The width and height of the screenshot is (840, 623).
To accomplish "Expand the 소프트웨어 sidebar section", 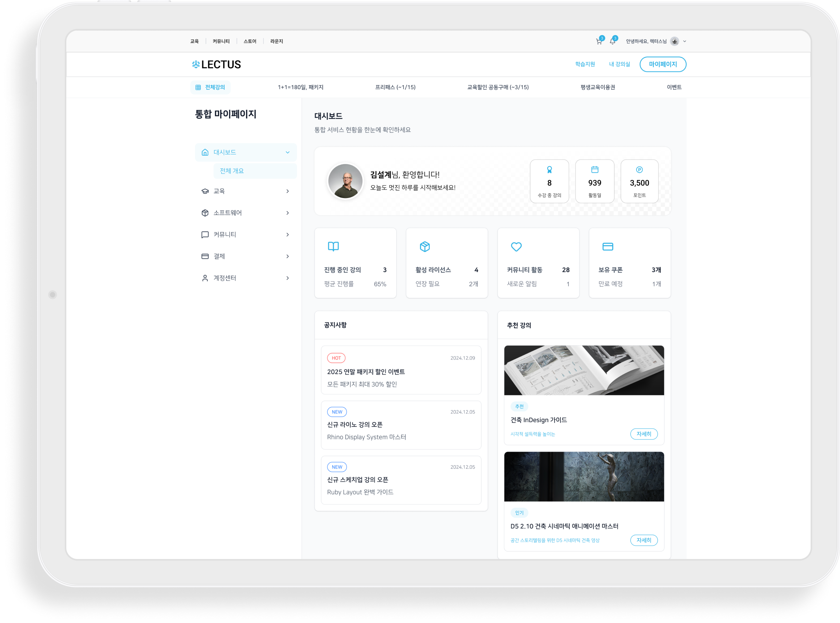I will [288, 213].
